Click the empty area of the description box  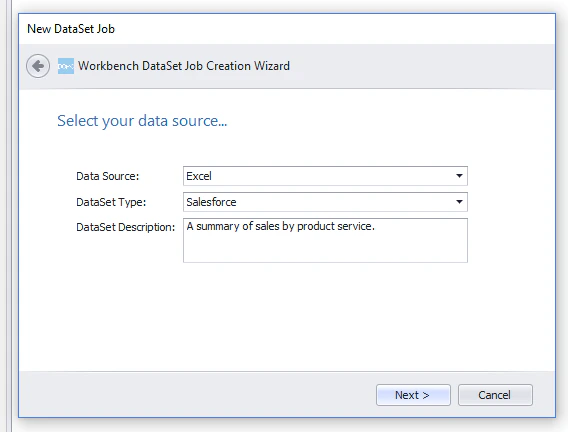[325, 249]
